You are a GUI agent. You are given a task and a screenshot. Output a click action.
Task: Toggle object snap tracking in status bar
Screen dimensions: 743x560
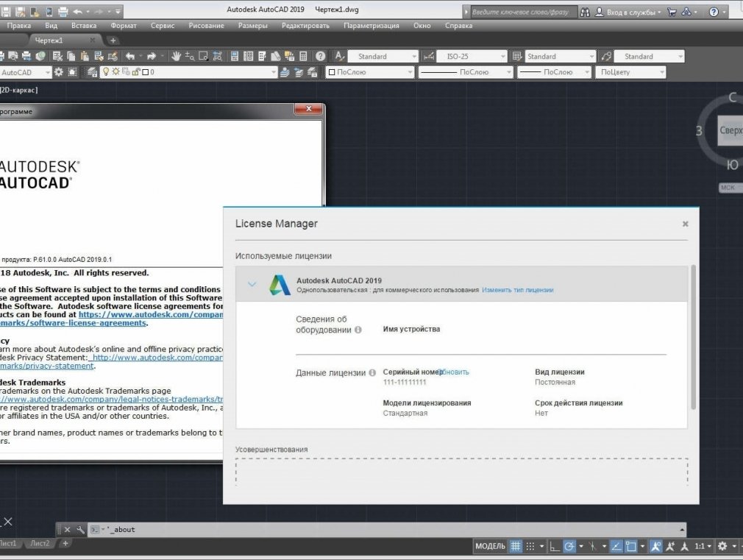tap(616, 546)
